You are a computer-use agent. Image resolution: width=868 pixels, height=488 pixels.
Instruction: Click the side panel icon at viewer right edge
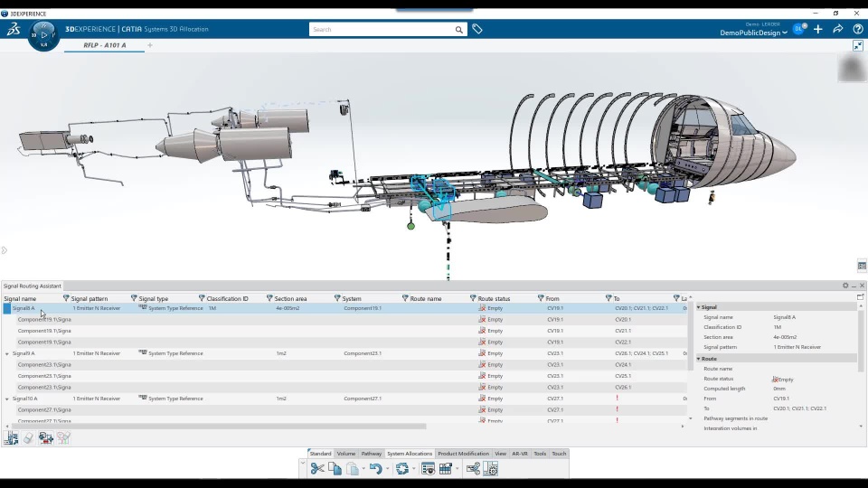point(862,266)
